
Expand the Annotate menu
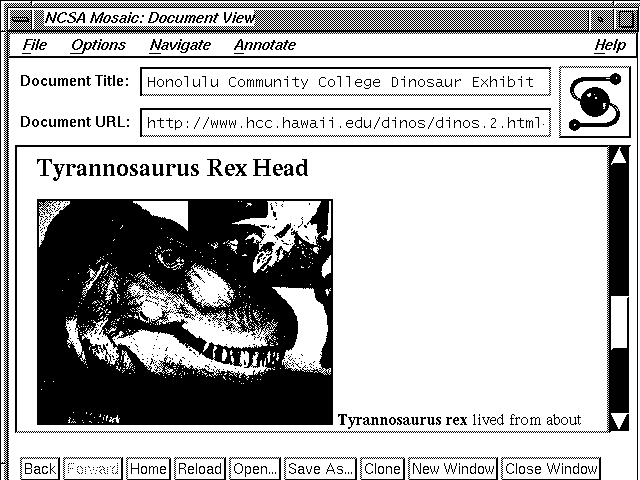pos(265,45)
